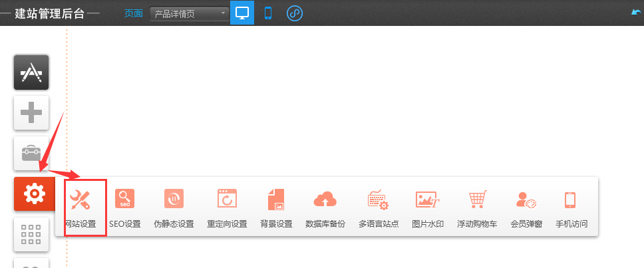The image size is (644, 268).
Task: Switch to mini program view icon
Action: pos(295,13)
